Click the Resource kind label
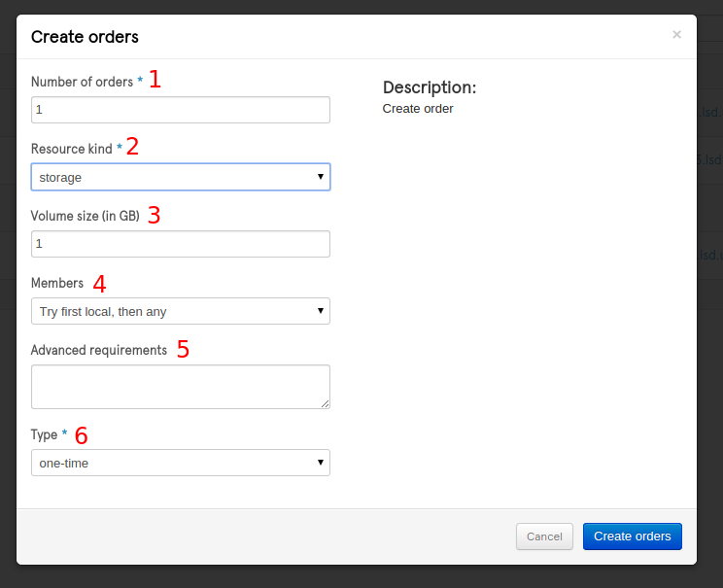Viewport: 723px width, 588px height. coord(72,149)
